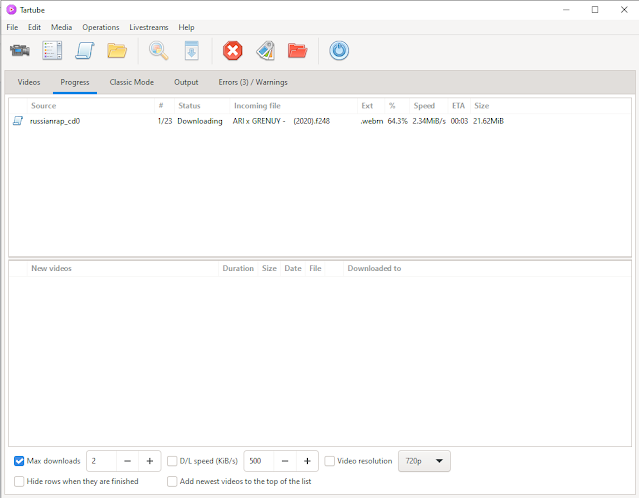Image resolution: width=639 pixels, height=498 pixels.
Task: Click the # column header
Action: click(164, 106)
